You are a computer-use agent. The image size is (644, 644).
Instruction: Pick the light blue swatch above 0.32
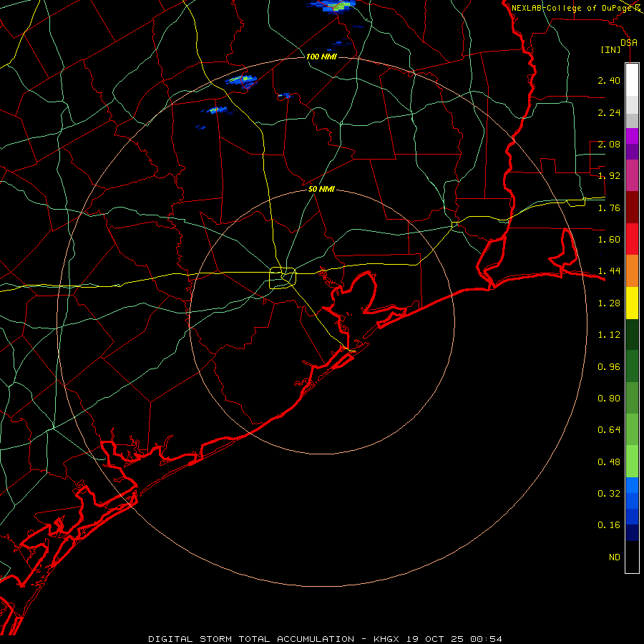click(x=632, y=485)
